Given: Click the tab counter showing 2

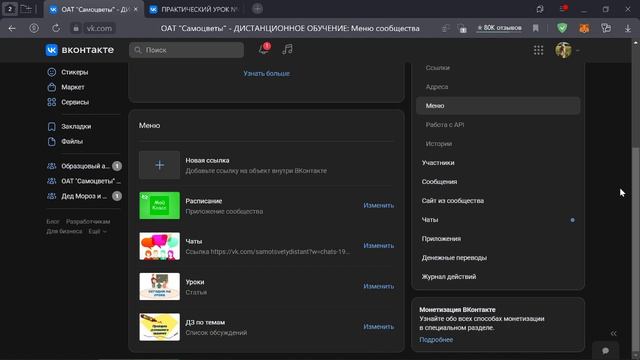Looking at the screenshot, I should click(x=10, y=9).
